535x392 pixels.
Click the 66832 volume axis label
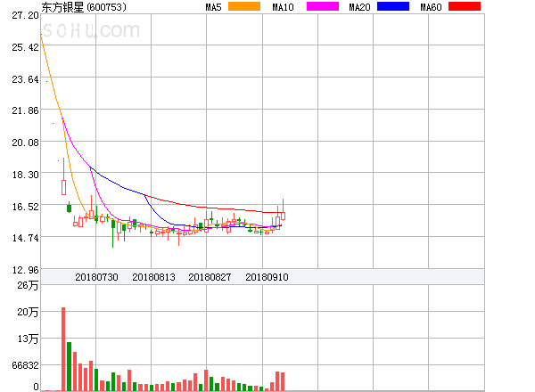click(x=25, y=365)
